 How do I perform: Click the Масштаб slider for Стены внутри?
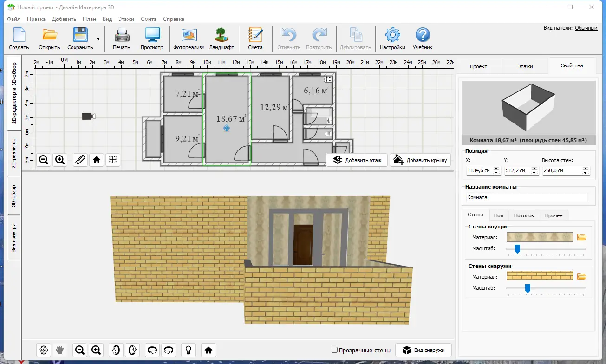517,249
